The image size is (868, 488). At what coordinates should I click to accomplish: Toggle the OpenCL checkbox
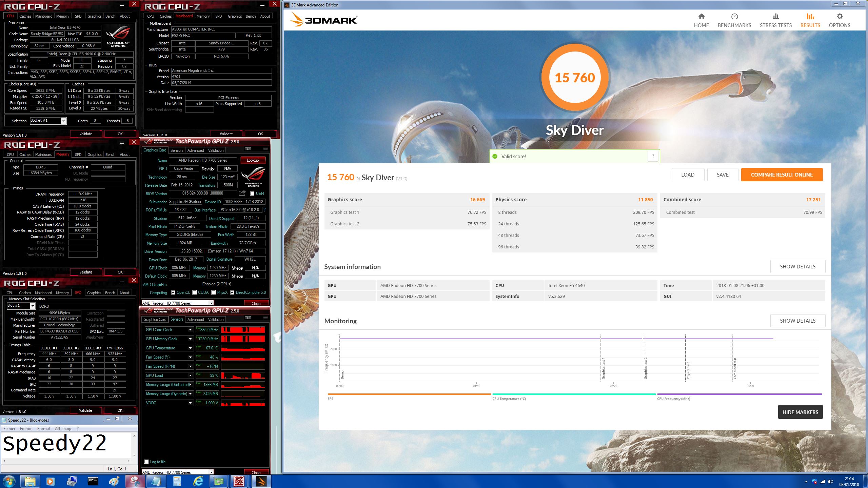point(173,292)
